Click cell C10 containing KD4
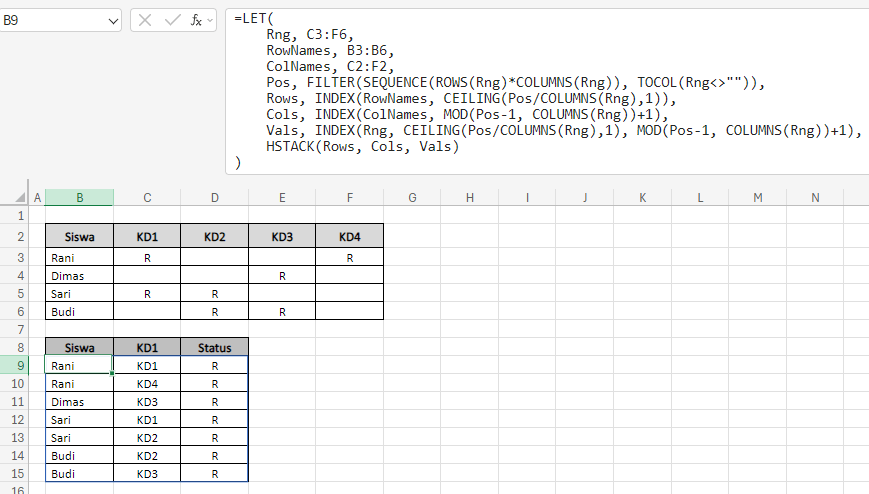The width and height of the screenshot is (869, 494). tap(147, 383)
